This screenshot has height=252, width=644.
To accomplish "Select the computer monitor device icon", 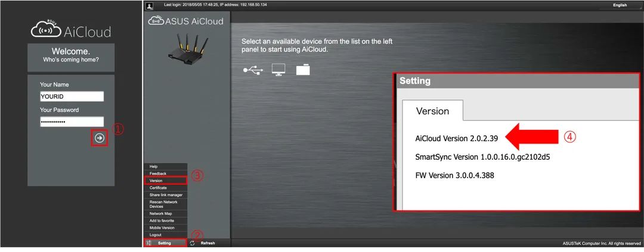I will click(x=278, y=70).
